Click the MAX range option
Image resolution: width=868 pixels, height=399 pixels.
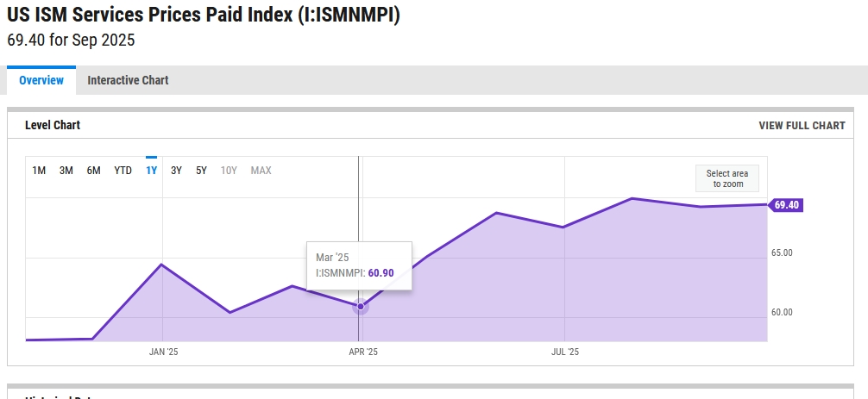click(x=261, y=171)
